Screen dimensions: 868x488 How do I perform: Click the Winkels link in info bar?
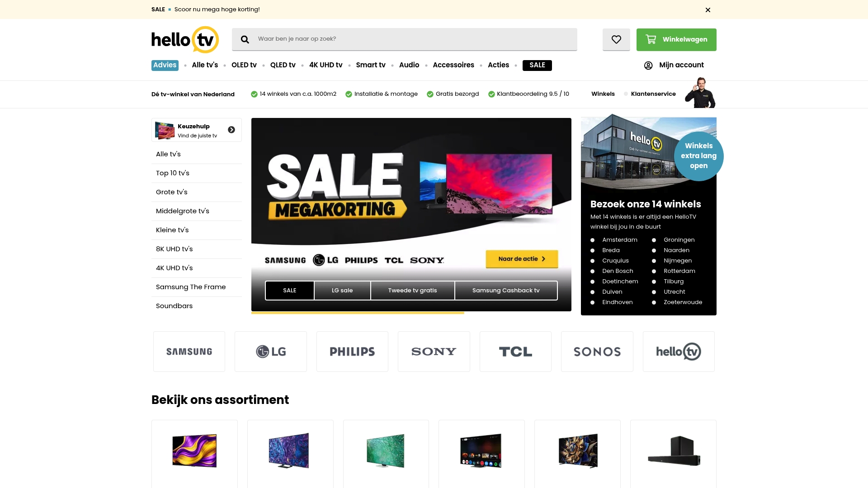(603, 94)
